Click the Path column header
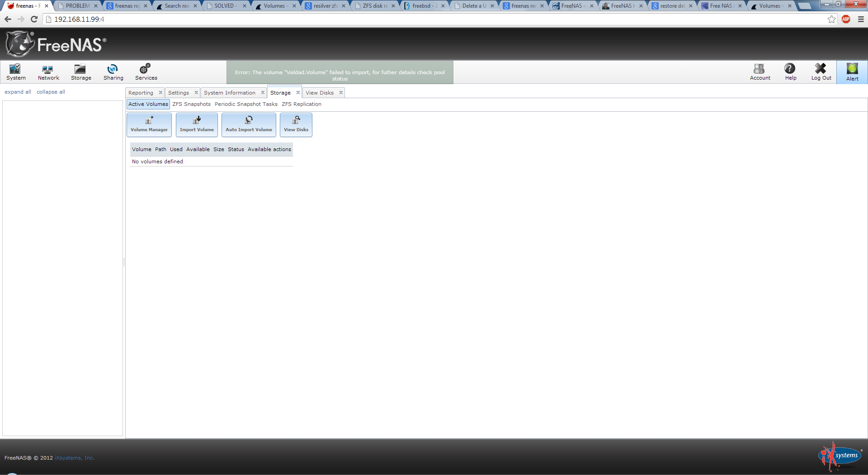868x475 pixels. [160, 149]
